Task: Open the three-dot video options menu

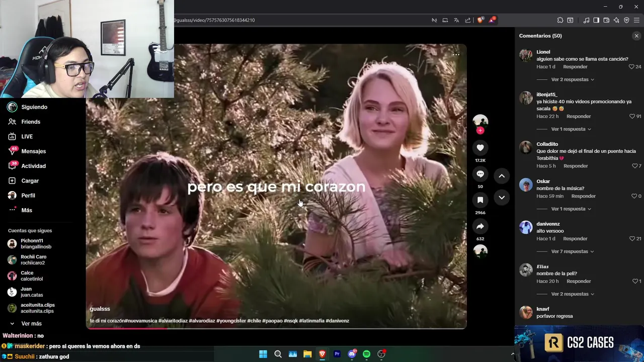Action: (x=456, y=54)
